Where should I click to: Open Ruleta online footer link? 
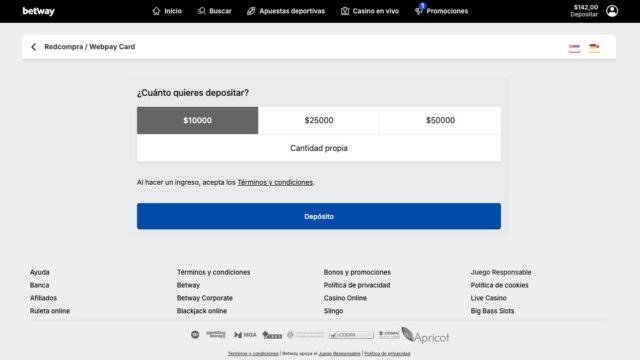(50, 311)
